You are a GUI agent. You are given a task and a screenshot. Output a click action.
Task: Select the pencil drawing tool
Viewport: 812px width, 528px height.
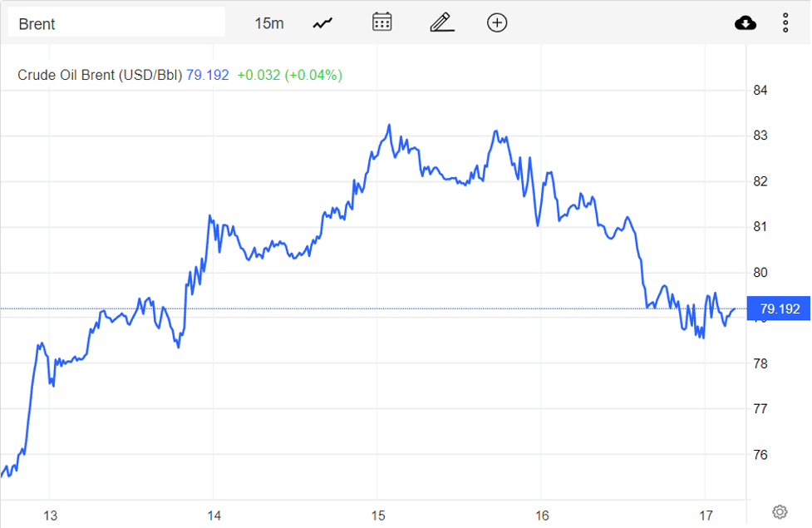(x=441, y=22)
